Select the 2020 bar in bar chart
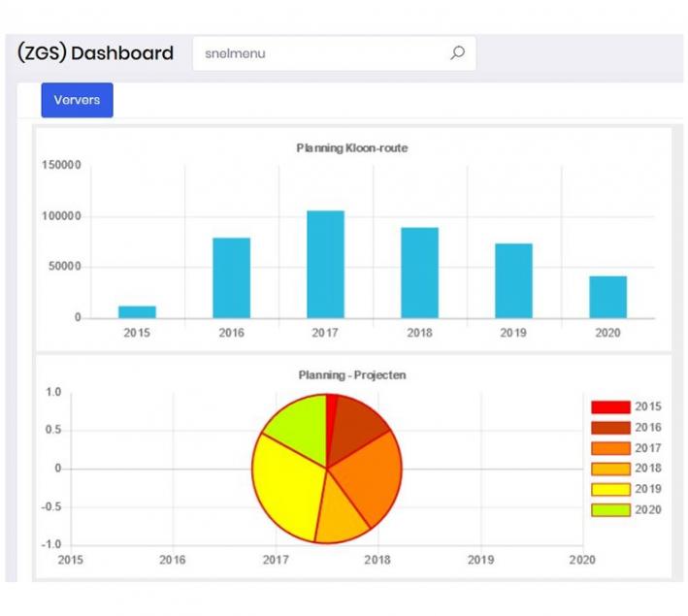Viewport: 688px width, 616px height. [x=607, y=297]
